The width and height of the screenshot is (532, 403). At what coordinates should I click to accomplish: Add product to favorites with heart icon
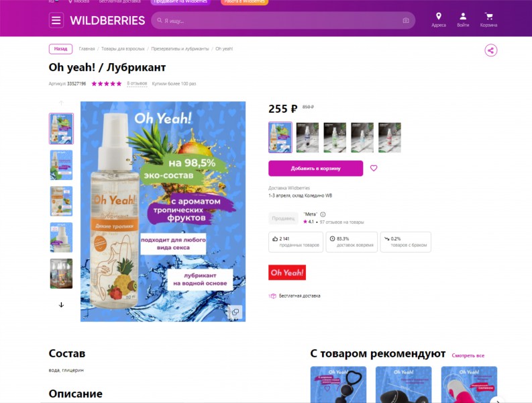point(374,168)
